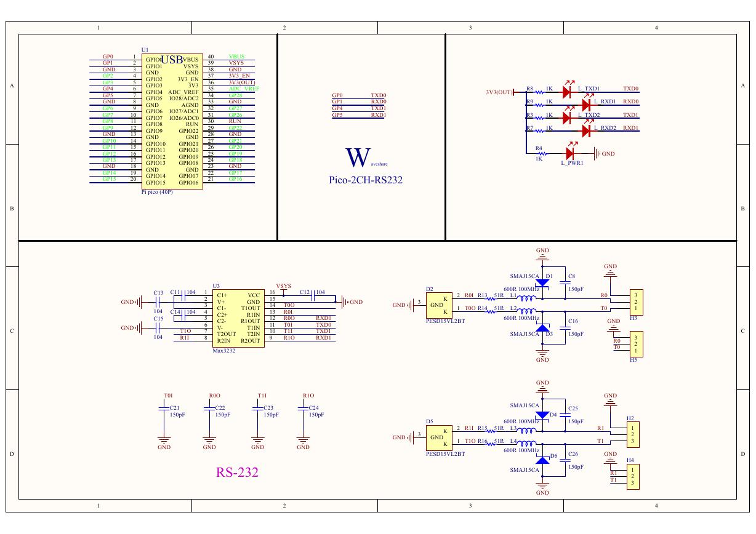Image resolution: width=756 pixels, height=534 pixels.
Task: Click the C22 capacitor on net R0O
Action: pyautogui.click(x=210, y=407)
